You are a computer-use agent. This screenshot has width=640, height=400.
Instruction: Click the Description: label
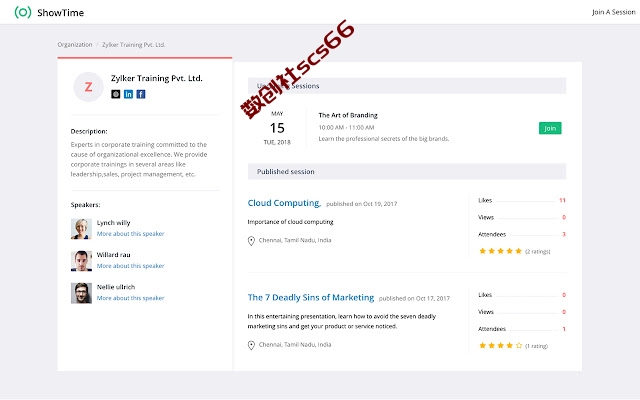click(x=89, y=131)
